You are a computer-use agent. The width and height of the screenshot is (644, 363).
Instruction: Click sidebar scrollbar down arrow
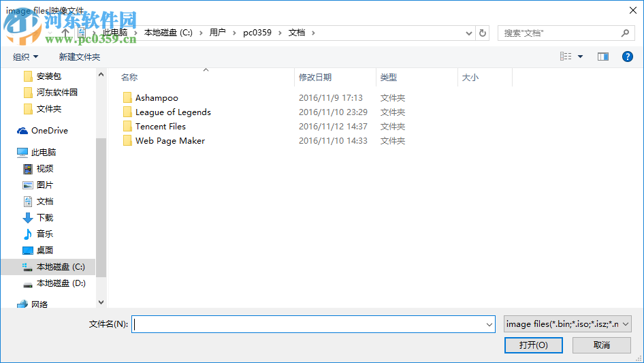coord(101,302)
